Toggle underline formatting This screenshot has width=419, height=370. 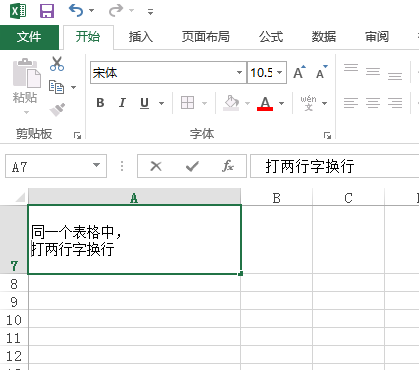point(144,103)
